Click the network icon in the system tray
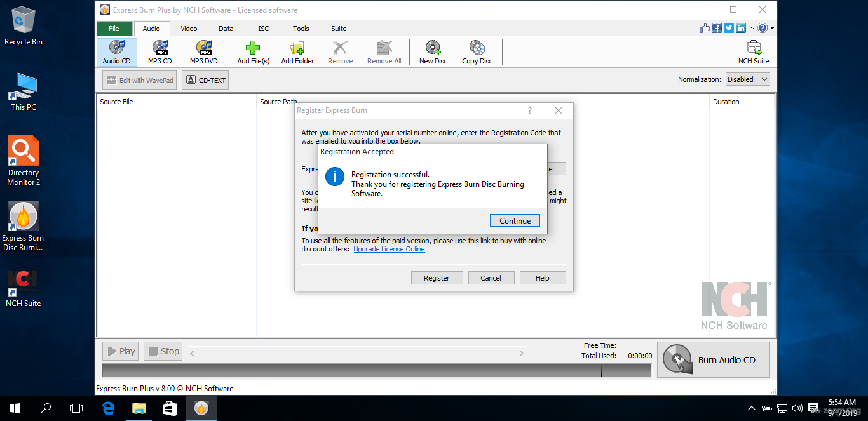 (x=782, y=408)
